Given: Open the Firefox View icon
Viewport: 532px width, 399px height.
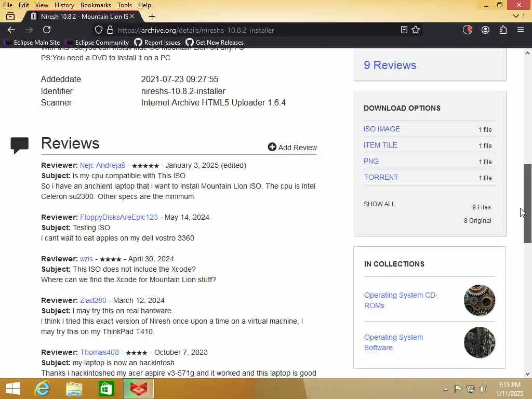Looking at the screenshot, I should point(10,16).
